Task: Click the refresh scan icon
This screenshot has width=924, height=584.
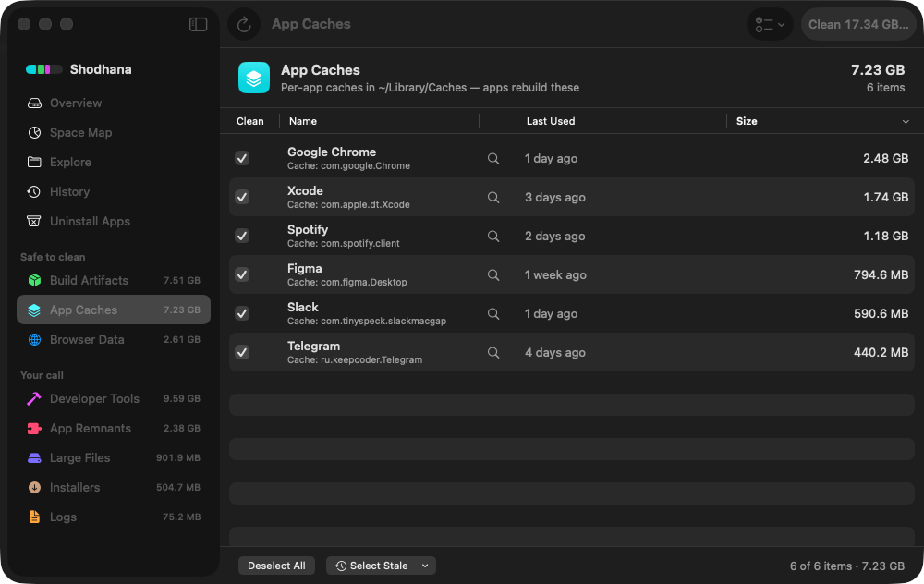Action: 244,24
